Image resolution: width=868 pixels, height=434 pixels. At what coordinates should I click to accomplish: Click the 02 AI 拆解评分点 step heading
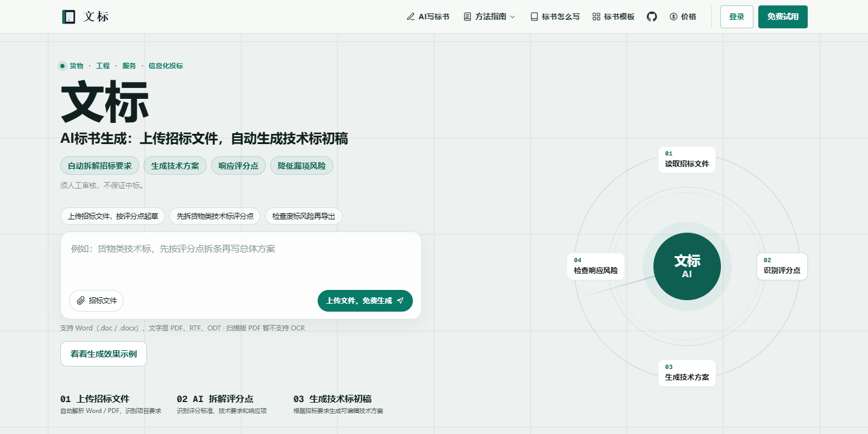pos(215,399)
